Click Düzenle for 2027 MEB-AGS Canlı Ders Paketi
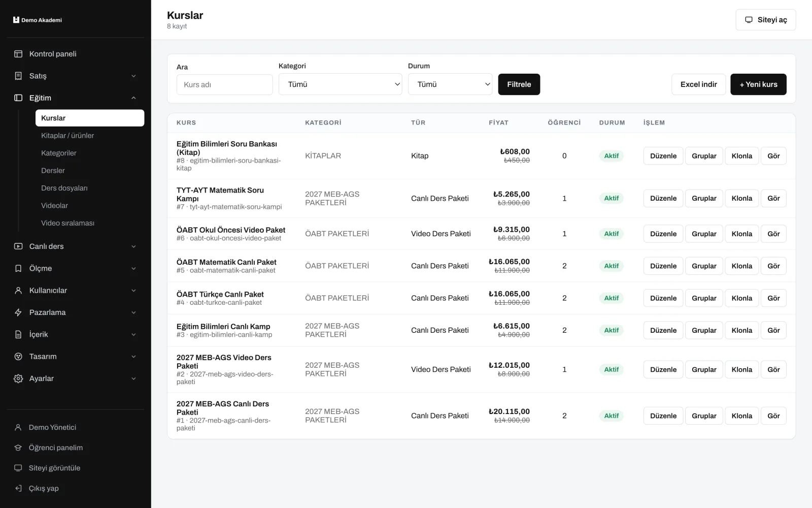This screenshot has width=812, height=508. (663, 416)
